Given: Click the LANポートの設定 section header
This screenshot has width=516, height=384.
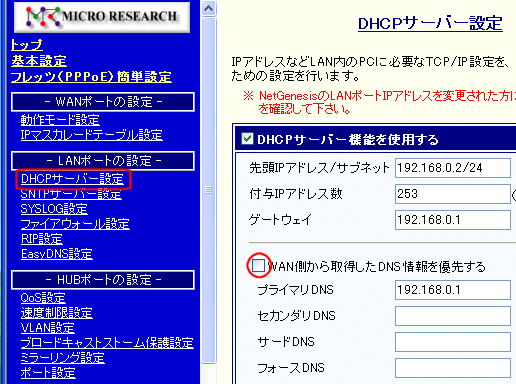Looking at the screenshot, I should click(x=103, y=161).
